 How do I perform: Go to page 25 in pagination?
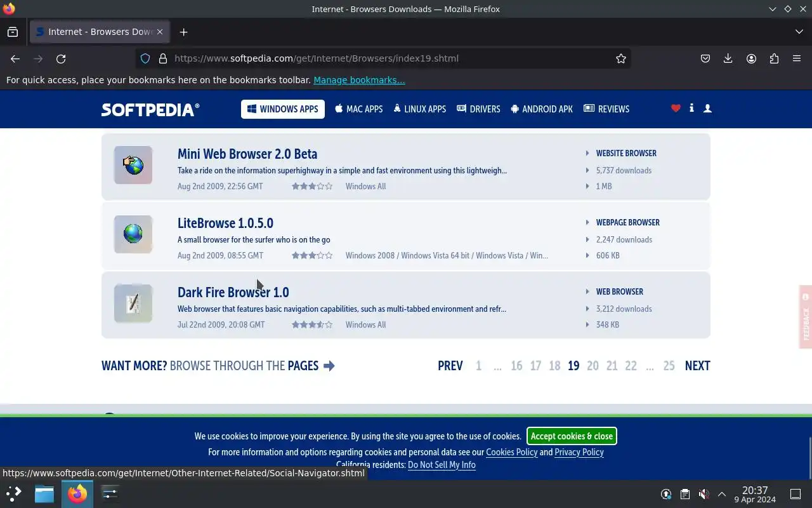point(669,366)
